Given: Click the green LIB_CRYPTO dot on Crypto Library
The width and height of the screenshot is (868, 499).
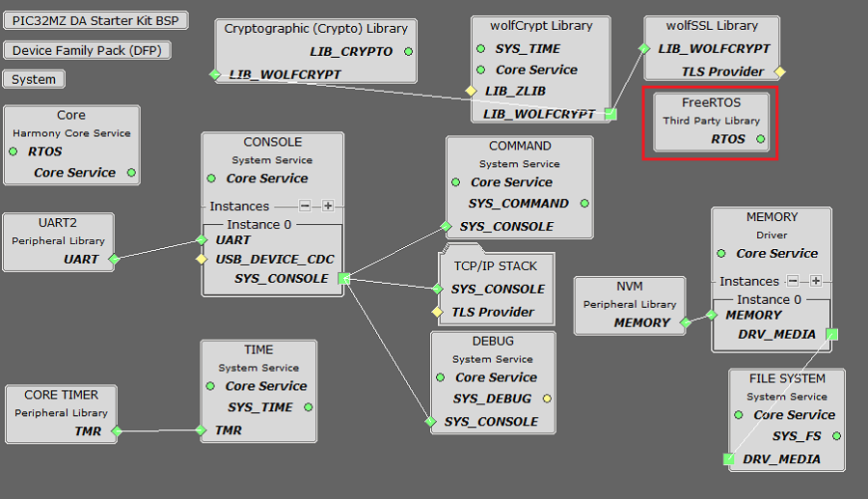Looking at the screenshot, I should tap(408, 51).
